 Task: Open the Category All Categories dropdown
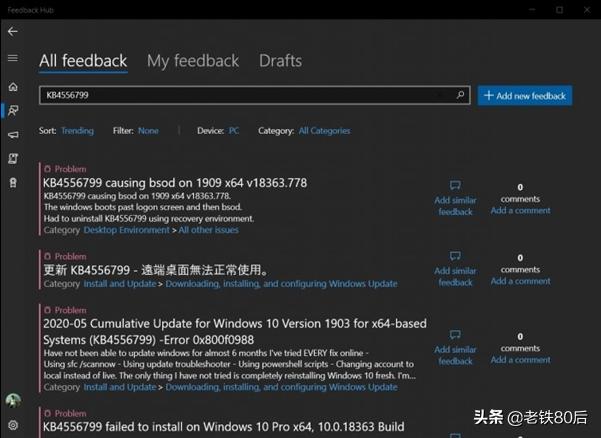click(x=324, y=131)
